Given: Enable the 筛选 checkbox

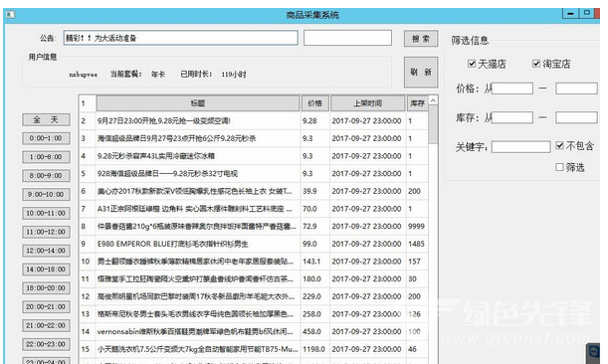Looking at the screenshot, I should [559, 167].
